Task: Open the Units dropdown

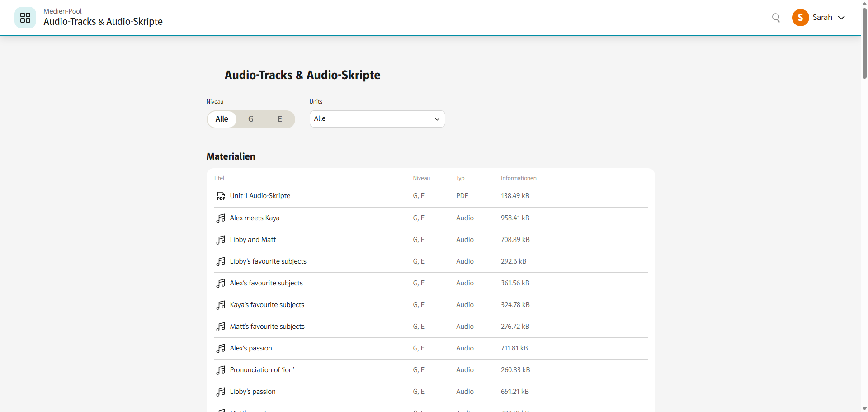Action: tap(377, 119)
